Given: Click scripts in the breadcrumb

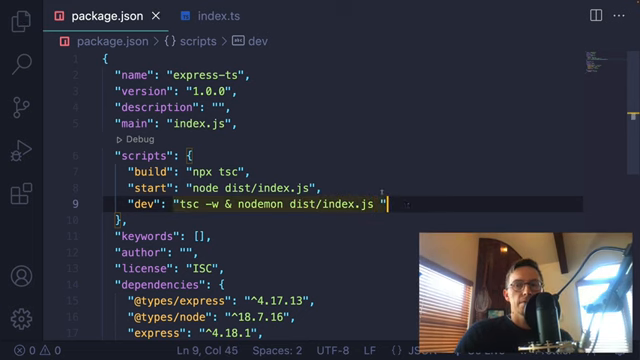Looking at the screenshot, I should pyautogui.click(x=198, y=41).
